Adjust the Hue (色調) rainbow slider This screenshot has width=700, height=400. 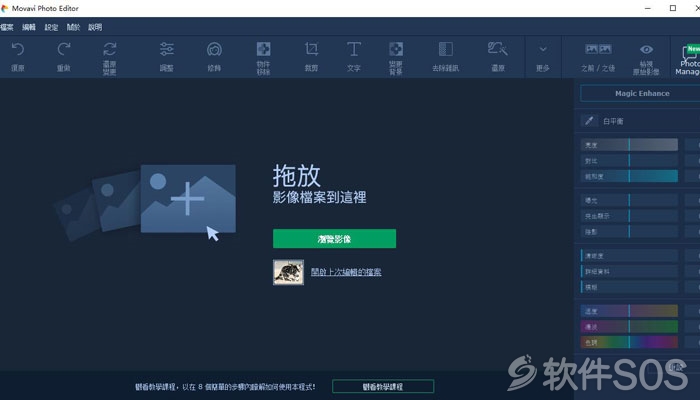point(629,342)
